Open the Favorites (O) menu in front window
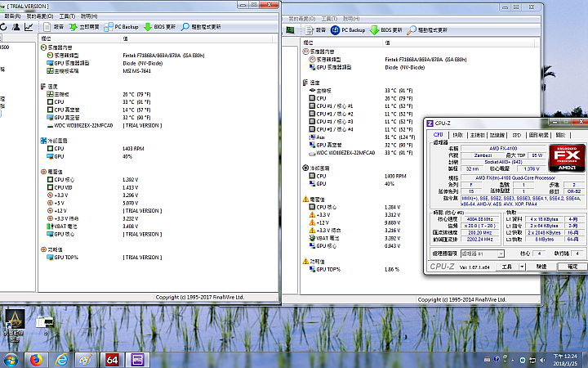This screenshot has width=588, height=368. click(39, 16)
